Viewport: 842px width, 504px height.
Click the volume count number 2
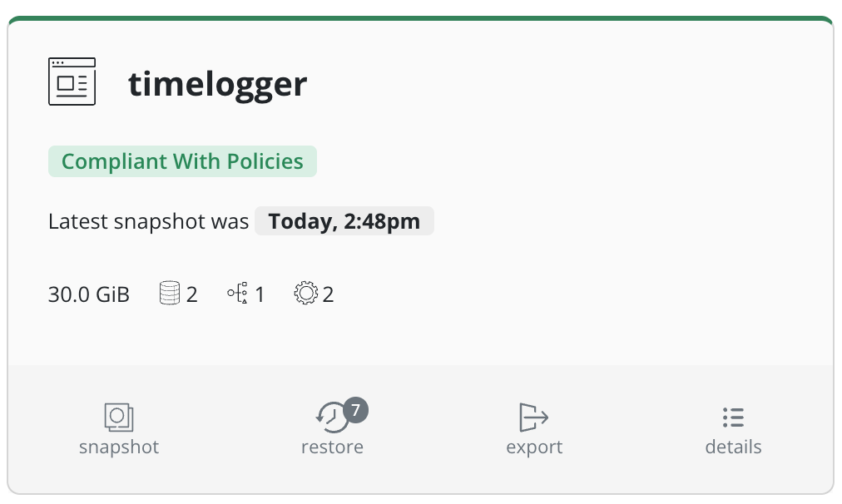[x=191, y=294]
